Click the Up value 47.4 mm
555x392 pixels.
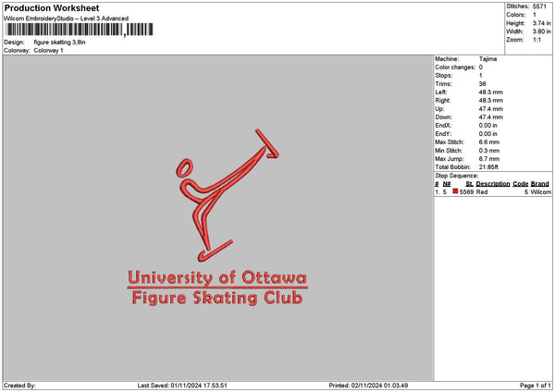pyautogui.click(x=490, y=109)
